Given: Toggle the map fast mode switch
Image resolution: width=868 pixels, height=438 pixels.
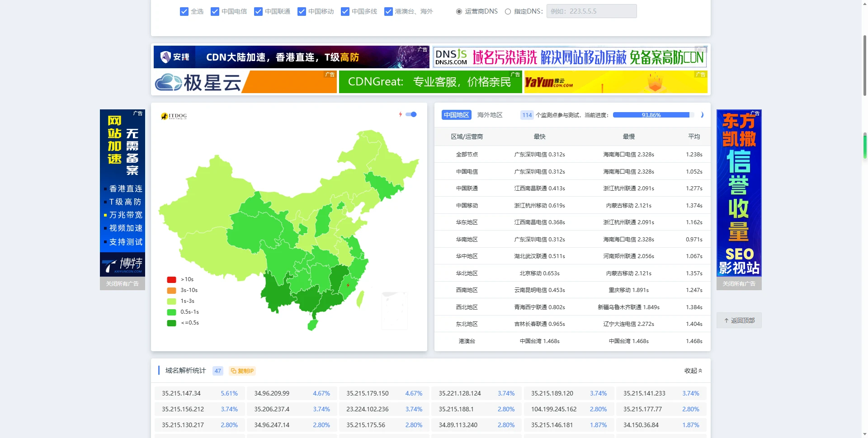Looking at the screenshot, I should pos(411,114).
